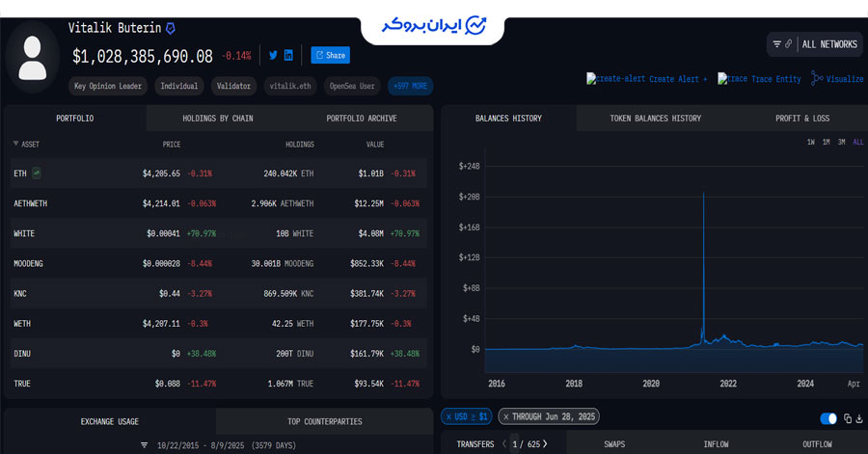Toggle the blue switch above the transfers table

click(x=828, y=418)
